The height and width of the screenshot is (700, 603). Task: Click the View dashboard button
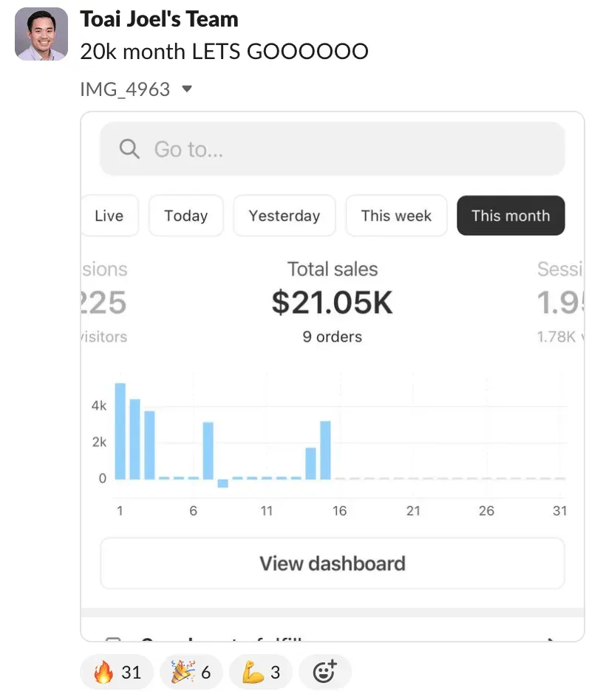tap(333, 563)
